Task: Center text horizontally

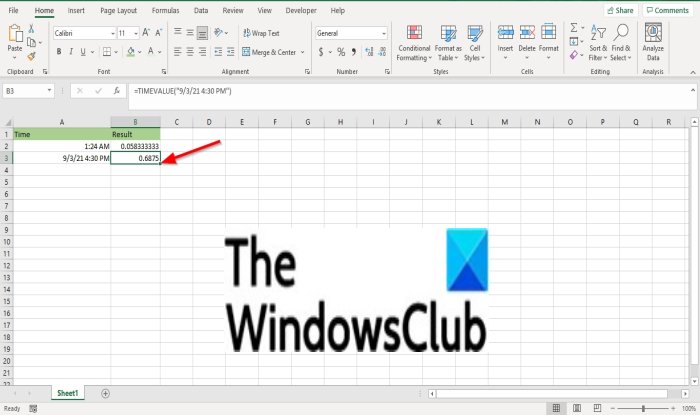Action: pyautogui.click(x=190, y=52)
